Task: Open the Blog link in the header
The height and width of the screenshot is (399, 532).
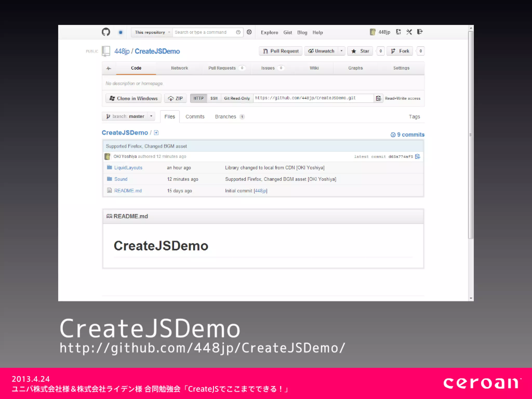Action: coord(302,32)
